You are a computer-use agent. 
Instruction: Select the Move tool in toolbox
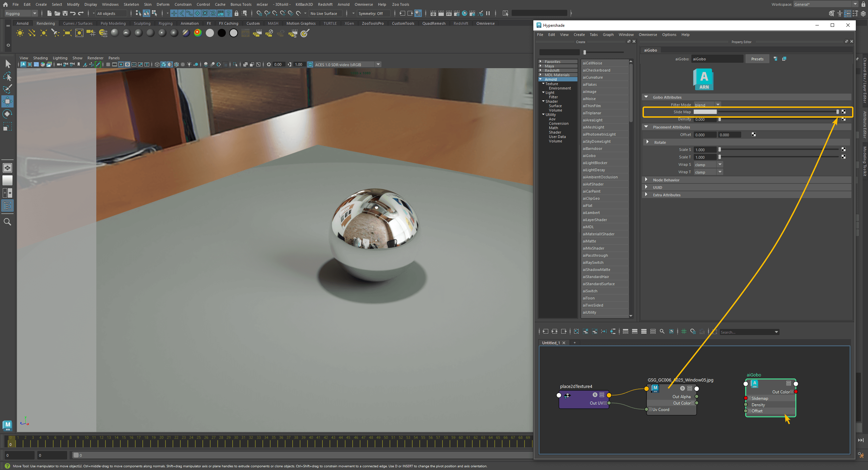tap(7, 101)
